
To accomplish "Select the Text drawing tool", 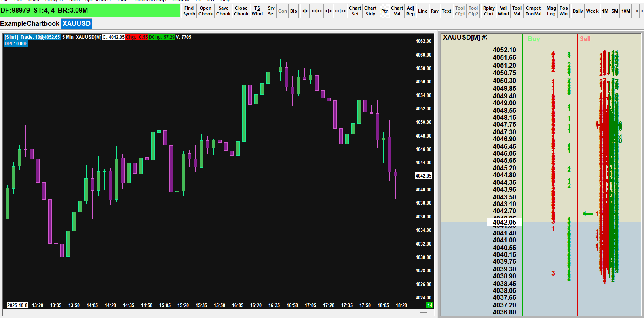I will [446, 11].
